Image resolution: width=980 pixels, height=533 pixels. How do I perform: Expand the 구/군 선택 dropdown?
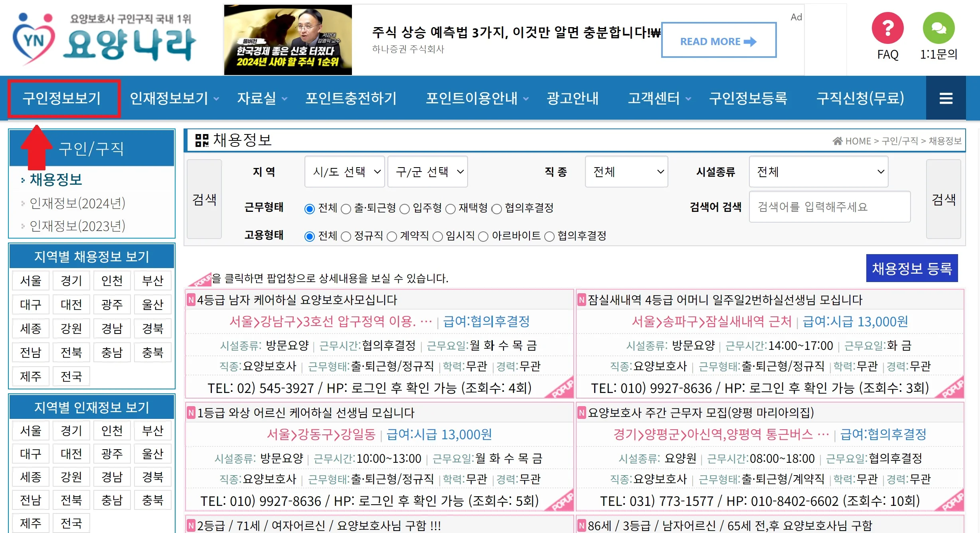427,172
